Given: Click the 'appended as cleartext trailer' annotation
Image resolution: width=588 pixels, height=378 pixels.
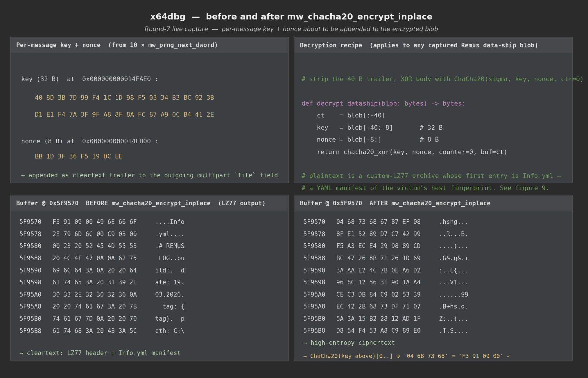Looking at the screenshot, I should click(150, 175).
